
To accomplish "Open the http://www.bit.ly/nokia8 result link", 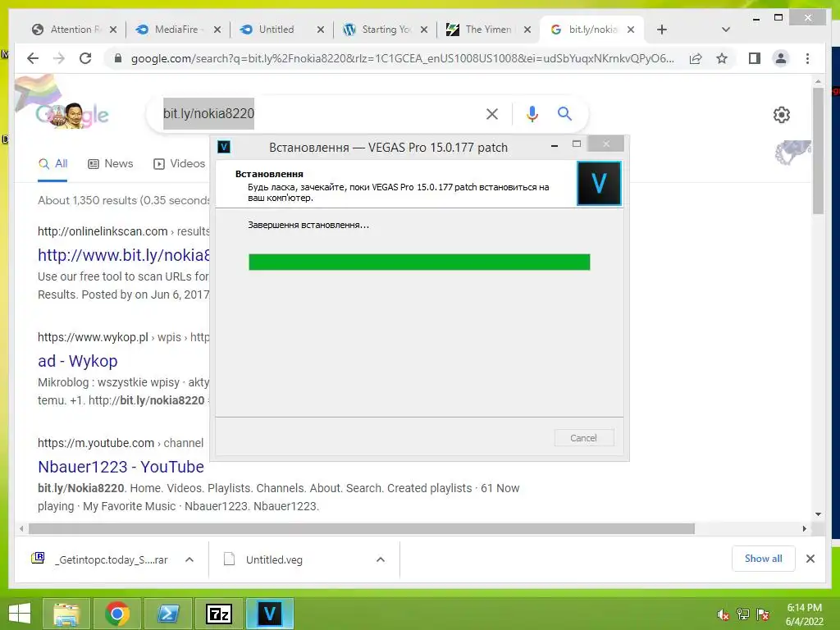I will coord(124,255).
